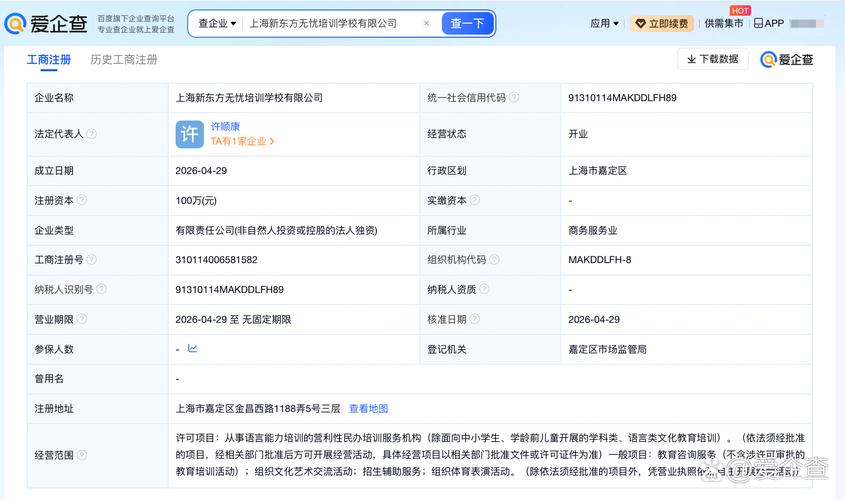Click help icon next to 组织机构代码

pyautogui.click(x=494, y=260)
